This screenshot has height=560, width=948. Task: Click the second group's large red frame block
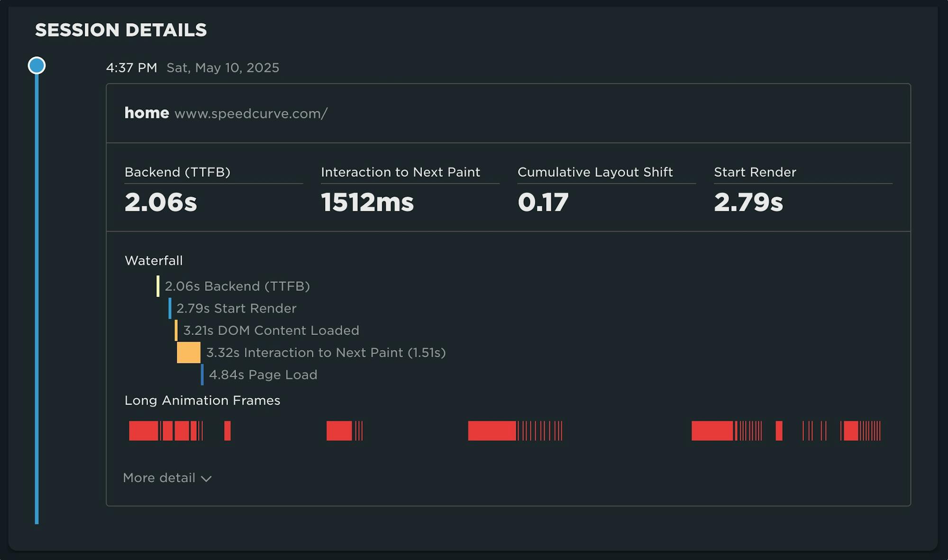339,431
